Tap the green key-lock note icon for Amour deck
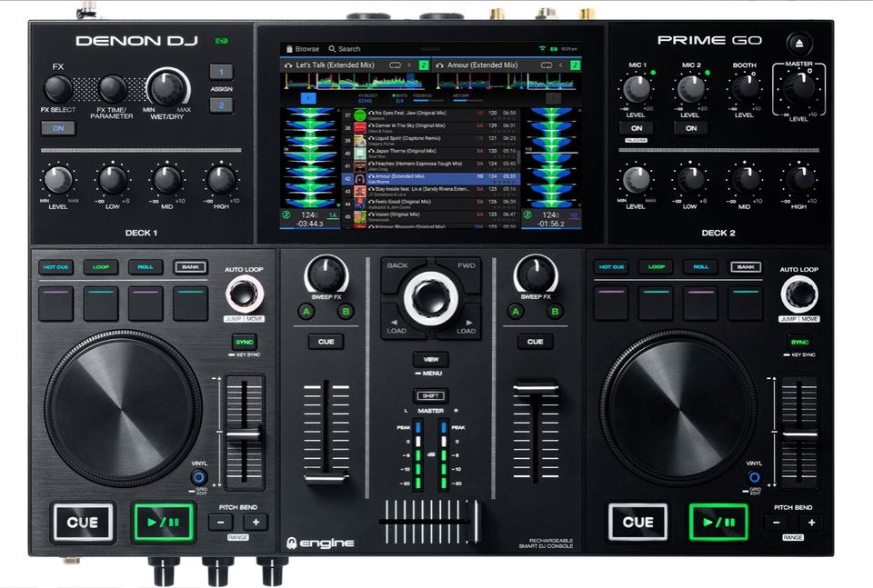Viewport: 873px width, 588px height. tap(575, 65)
